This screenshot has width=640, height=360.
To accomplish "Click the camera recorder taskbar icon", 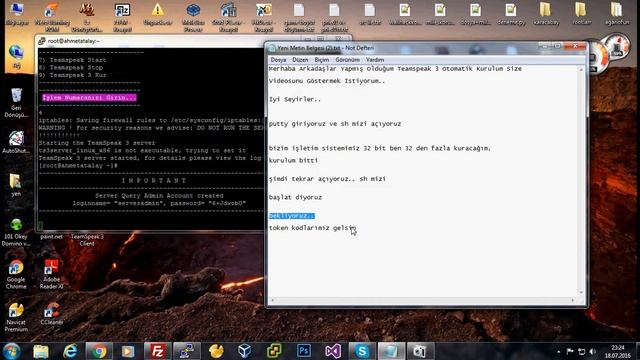I will click(420, 351).
